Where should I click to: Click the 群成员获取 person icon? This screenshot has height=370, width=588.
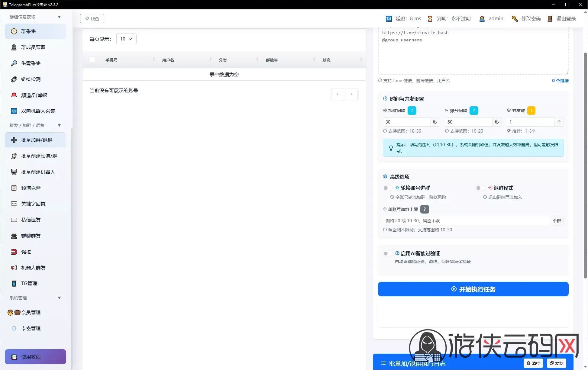(x=14, y=47)
